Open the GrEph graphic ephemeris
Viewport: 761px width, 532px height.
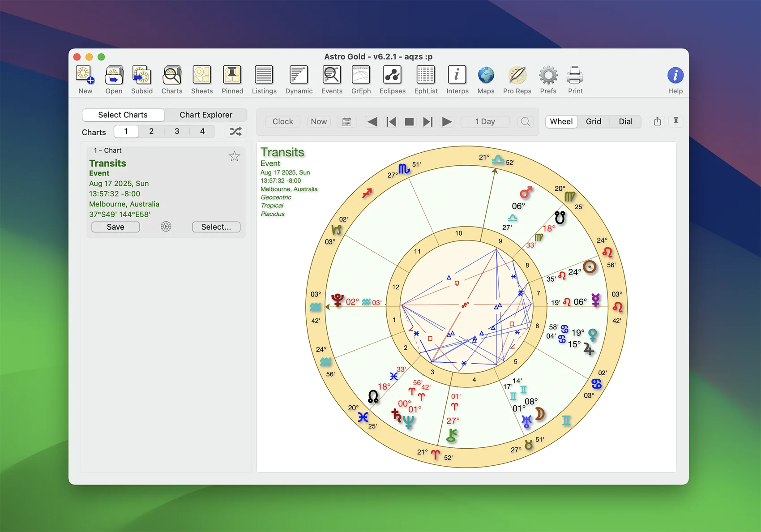tap(361, 80)
